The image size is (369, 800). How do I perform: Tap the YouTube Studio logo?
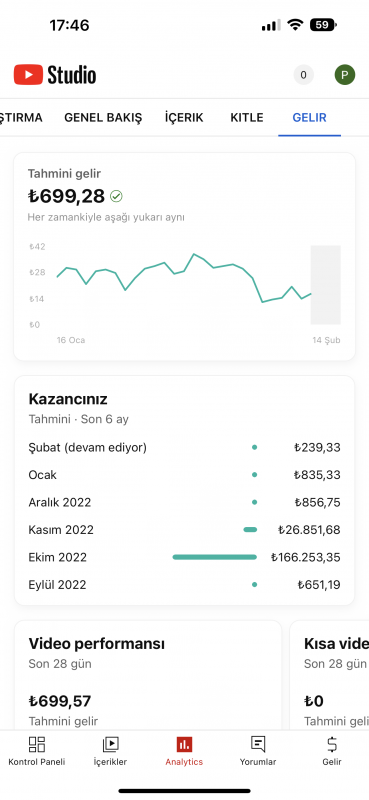click(55, 74)
